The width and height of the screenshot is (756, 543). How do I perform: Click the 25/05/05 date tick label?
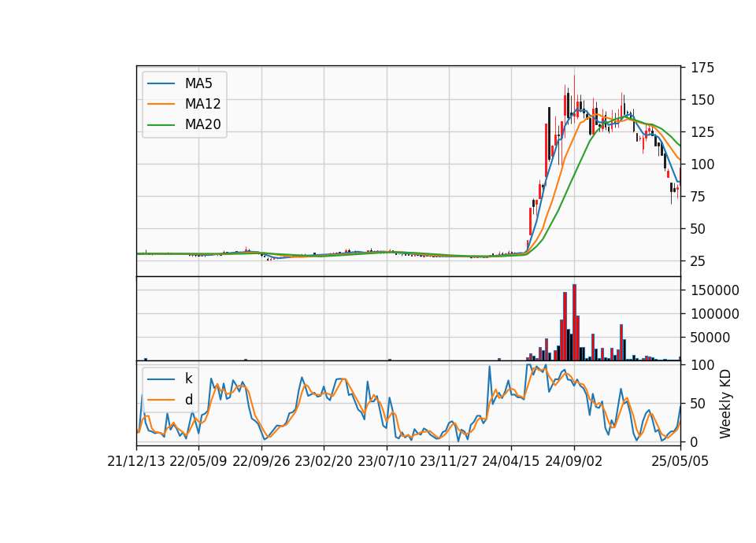(x=680, y=461)
